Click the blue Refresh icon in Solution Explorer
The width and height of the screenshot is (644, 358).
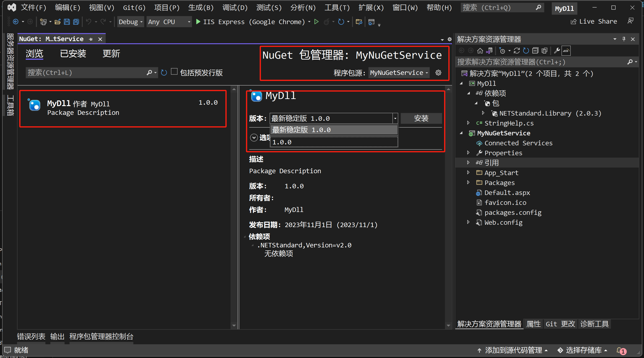pyautogui.click(x=526, y=51)
